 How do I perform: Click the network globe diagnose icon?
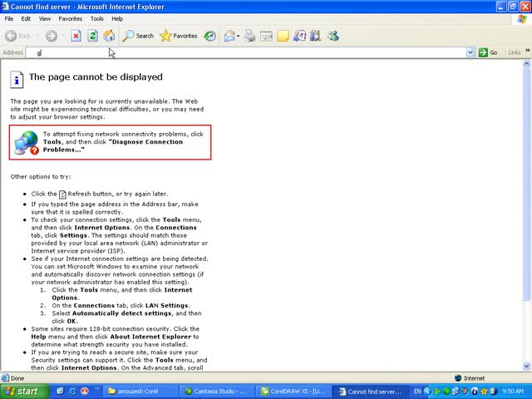tap(27, 143)
